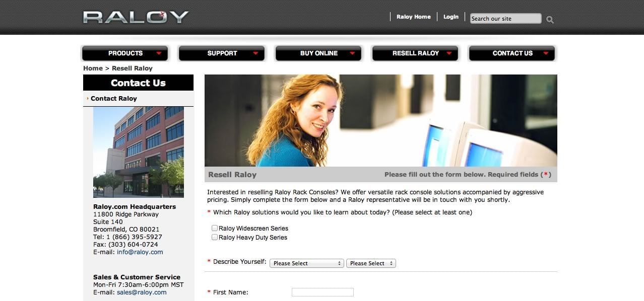The width and height of the screenshot is (644, 301).
Task: Check the Raloy Widescreen Series box
Action: pos(215,228)
